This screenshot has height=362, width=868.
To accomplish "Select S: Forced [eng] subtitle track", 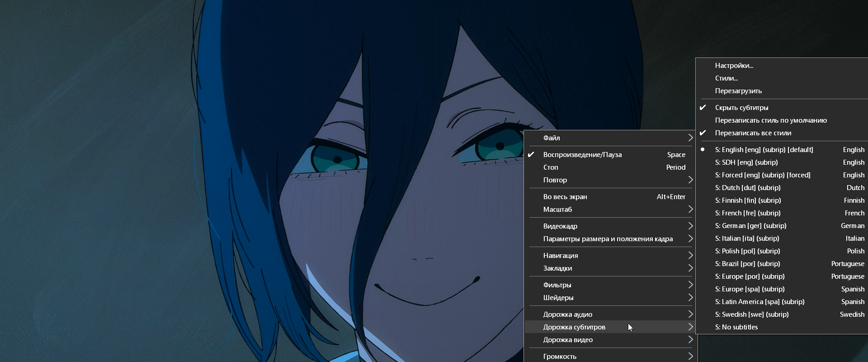I will click(782, 175).
